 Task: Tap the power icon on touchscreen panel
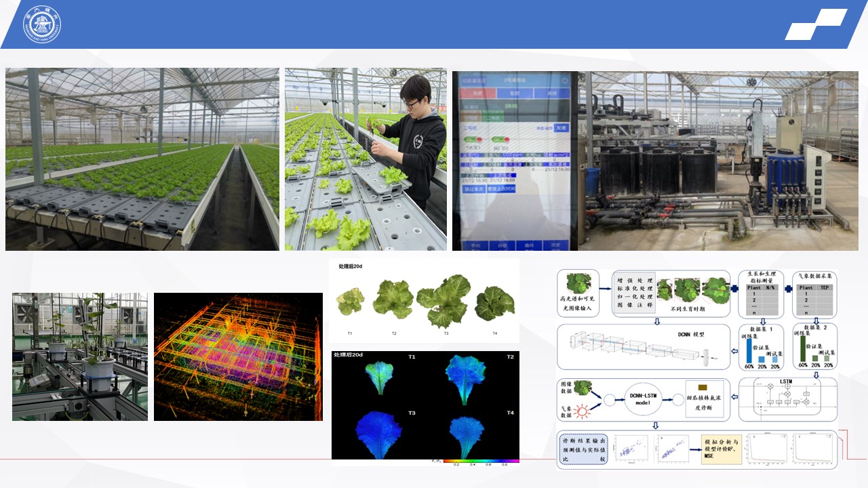[x=564, y=79]
